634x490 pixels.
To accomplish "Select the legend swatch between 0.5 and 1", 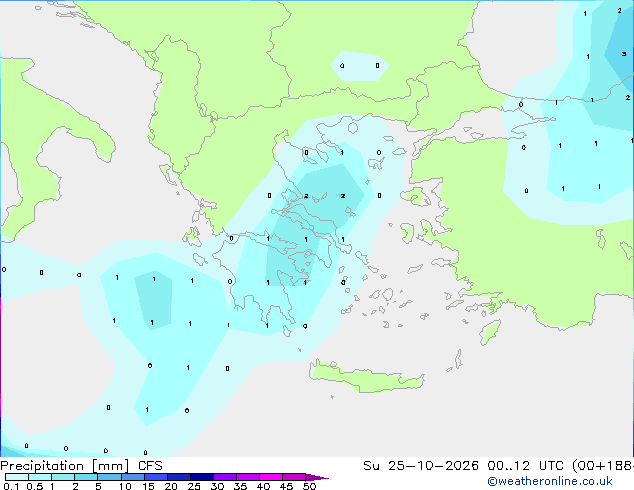I will tap(40, 477).
